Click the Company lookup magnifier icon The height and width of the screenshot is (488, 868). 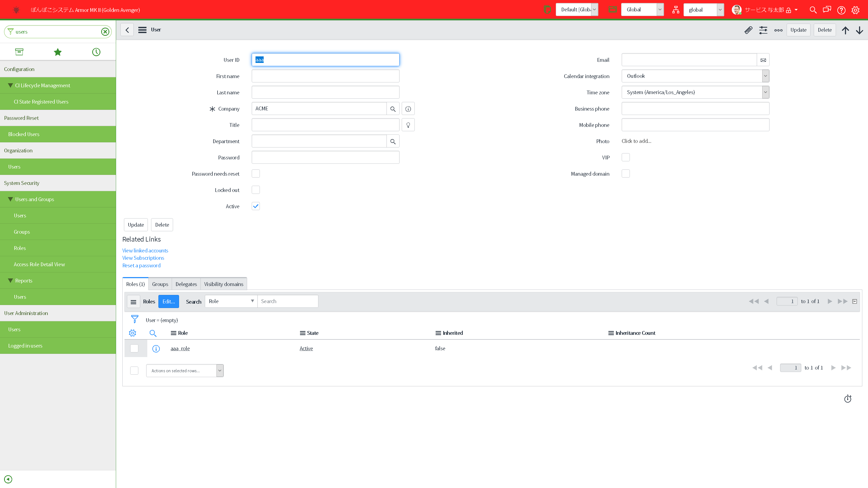(x=393, y=109)
